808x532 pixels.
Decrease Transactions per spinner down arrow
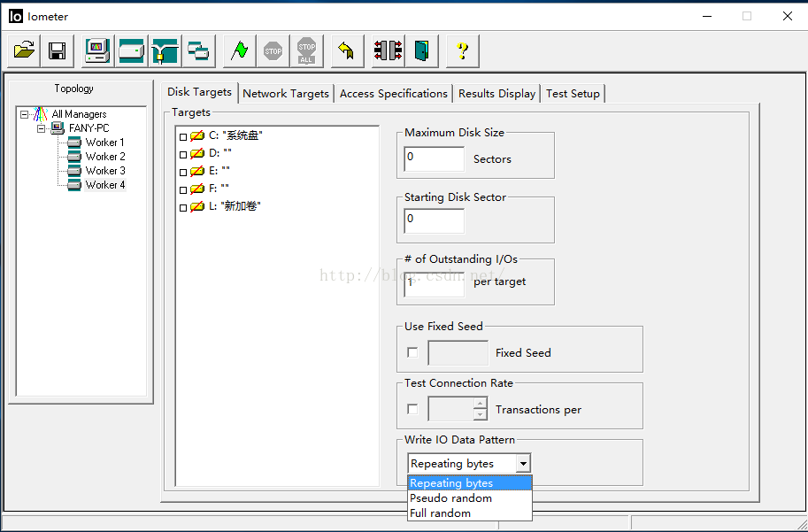pyautogui.click(x=481, y=414)
